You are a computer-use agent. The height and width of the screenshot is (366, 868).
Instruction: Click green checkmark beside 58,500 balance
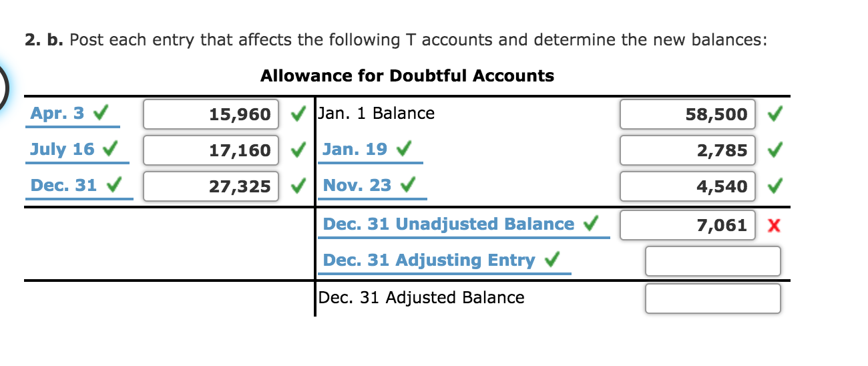coord(775,114)
